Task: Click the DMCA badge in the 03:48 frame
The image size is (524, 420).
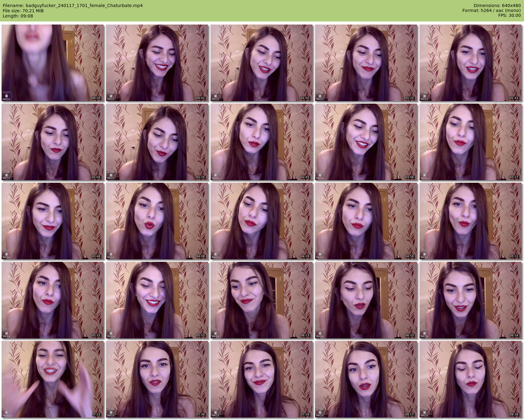Action: (6, 255)
